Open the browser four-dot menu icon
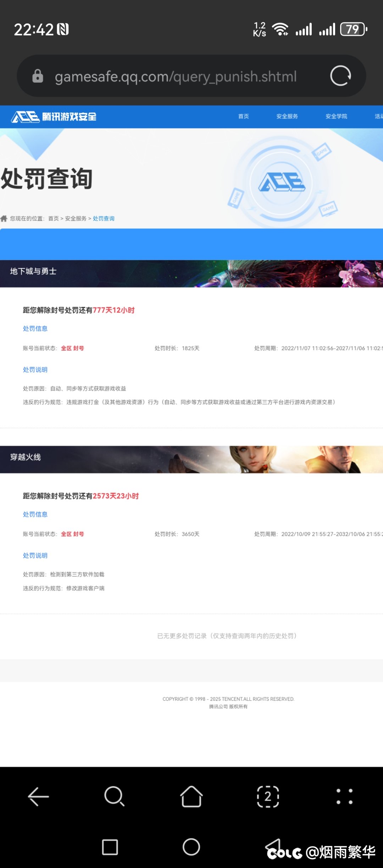Viewport: 383px width, 868px height. pos(344,796)
